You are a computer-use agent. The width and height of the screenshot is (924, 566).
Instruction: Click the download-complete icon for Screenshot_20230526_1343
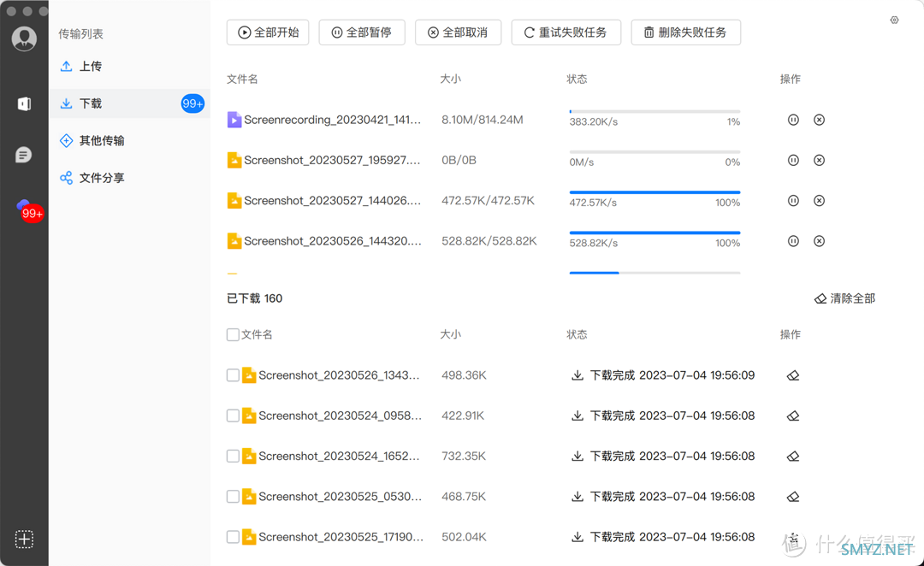tap(577, 375)
